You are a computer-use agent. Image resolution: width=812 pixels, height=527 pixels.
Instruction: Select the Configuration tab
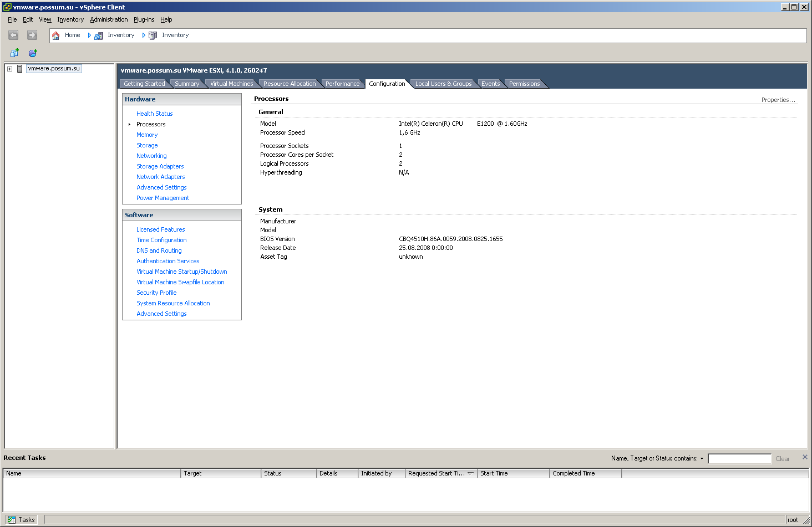click(387, 84)
